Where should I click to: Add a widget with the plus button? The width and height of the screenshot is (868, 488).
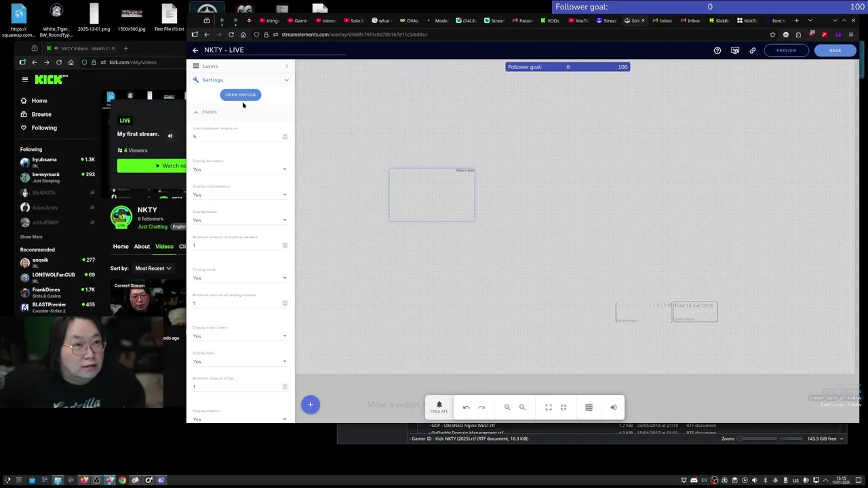coord(311,405)
